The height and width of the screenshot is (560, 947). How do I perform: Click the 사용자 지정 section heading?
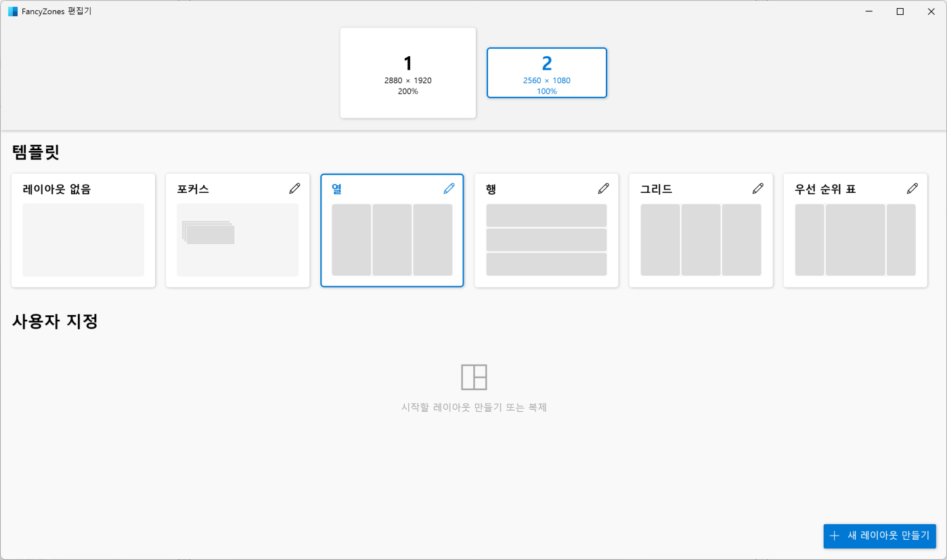pos(55,321)
